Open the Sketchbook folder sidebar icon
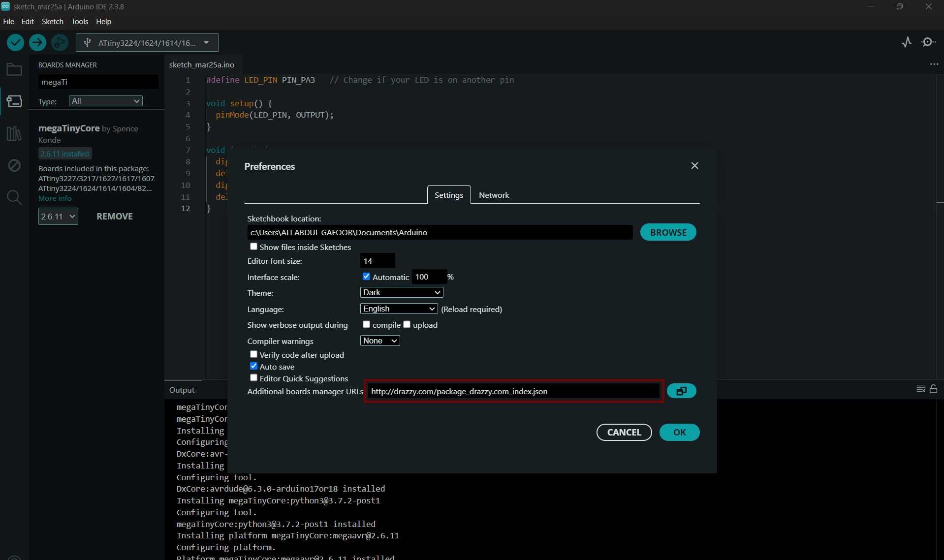Image resolution: width=944 pixels, height=560 pixels. click(x=14, y=70)
